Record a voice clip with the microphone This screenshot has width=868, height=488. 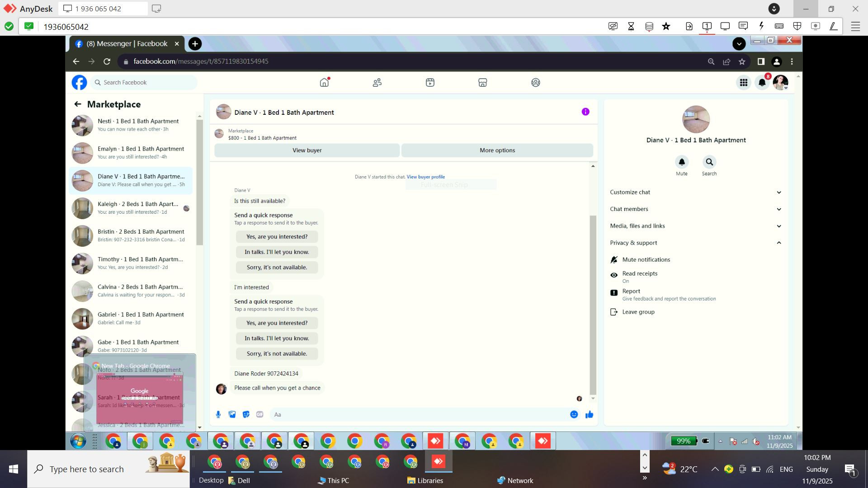coord(218,414)
